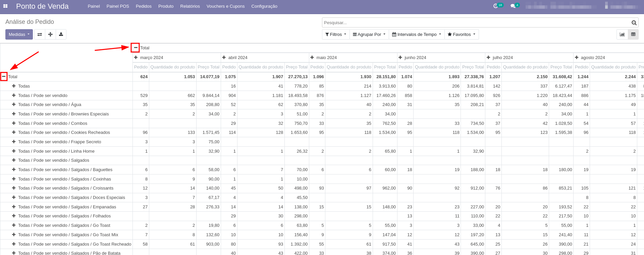Expand the março 2024 column

point(136,57)
